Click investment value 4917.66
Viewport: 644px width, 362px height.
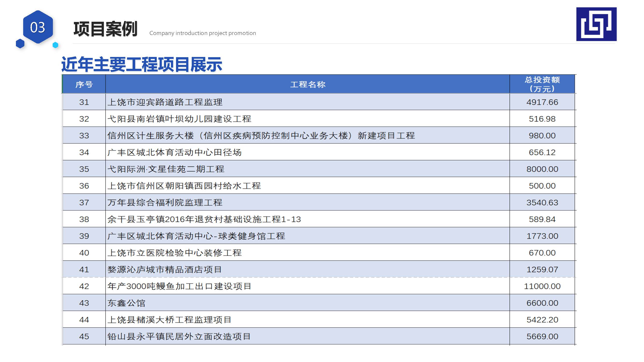pyautogui.click(x=542, y=102)
